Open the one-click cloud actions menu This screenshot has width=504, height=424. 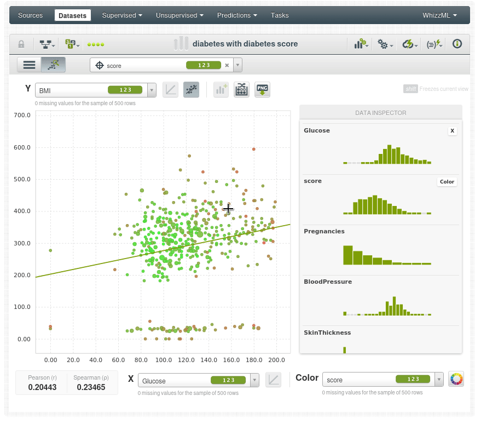pos(409,44)
